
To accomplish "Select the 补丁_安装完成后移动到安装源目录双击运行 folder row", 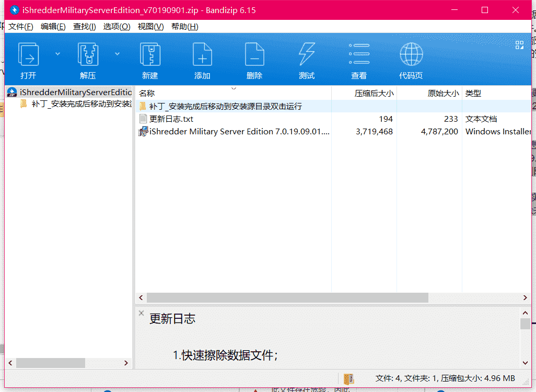I will (333, 107).
